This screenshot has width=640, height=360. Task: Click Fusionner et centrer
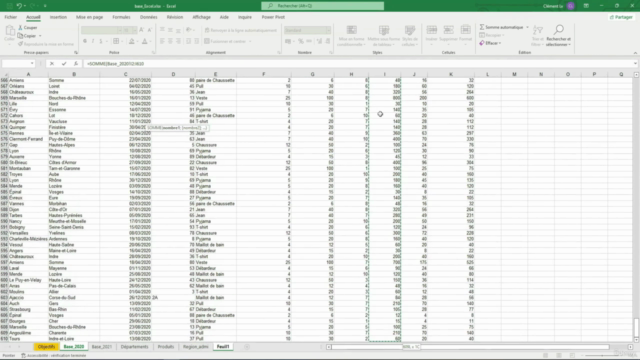[225, 41]
